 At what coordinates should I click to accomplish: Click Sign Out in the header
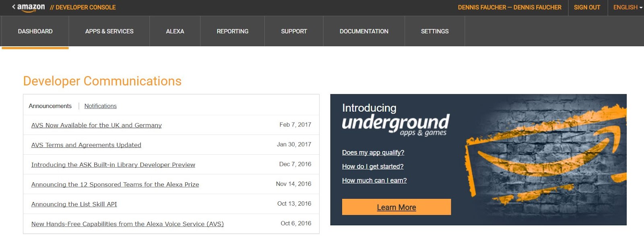[587, 7]
